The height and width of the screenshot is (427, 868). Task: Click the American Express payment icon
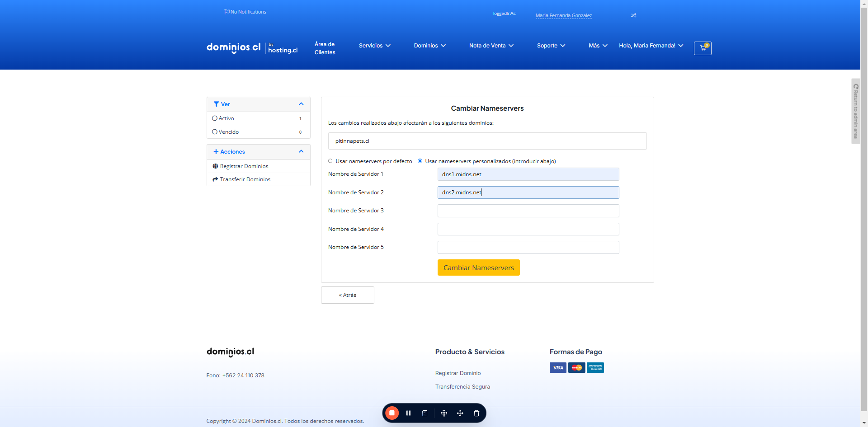(x=595, y=368)
